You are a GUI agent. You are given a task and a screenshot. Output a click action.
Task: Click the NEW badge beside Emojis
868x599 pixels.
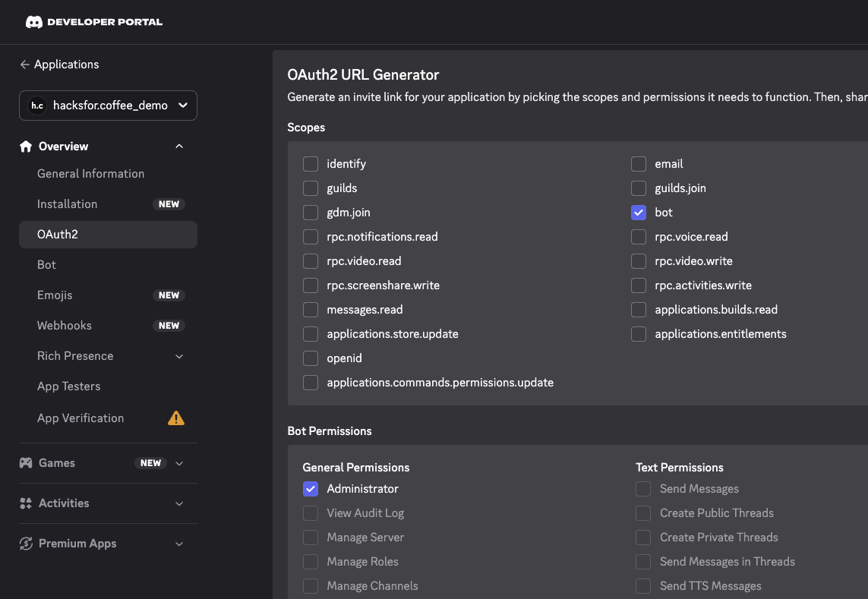click(x=169, y=295)
